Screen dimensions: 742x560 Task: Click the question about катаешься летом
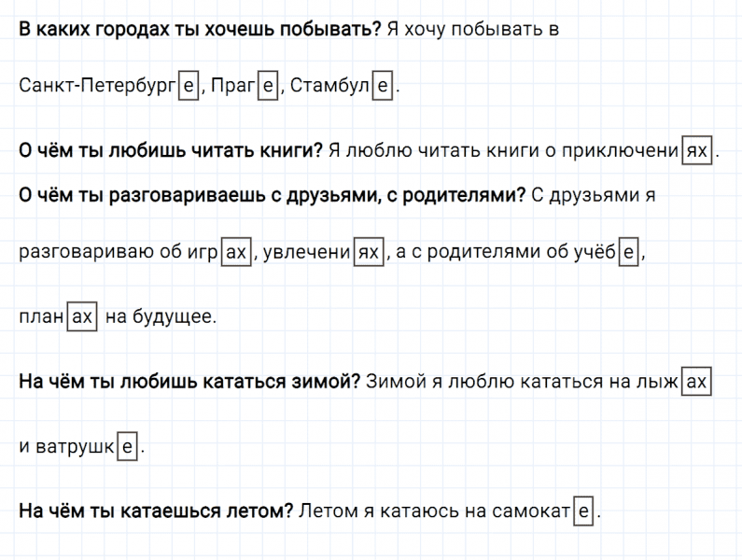coord(156,511)
